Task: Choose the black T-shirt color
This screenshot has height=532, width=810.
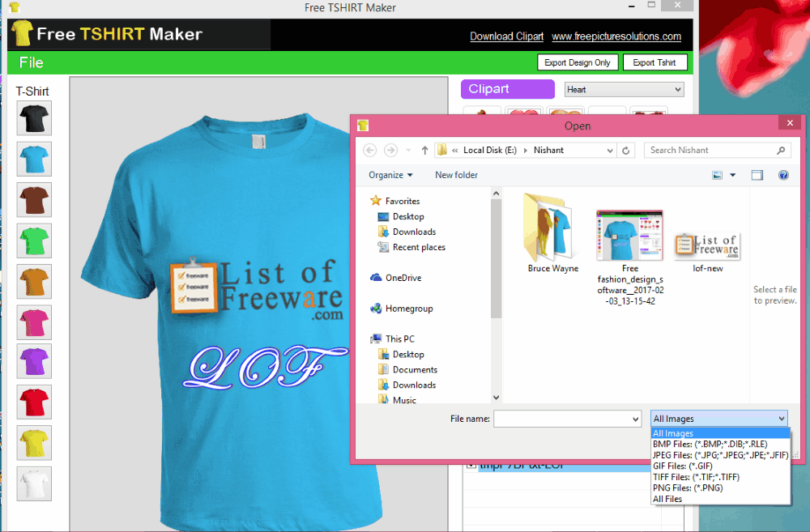Action: (x=34, y=118)
